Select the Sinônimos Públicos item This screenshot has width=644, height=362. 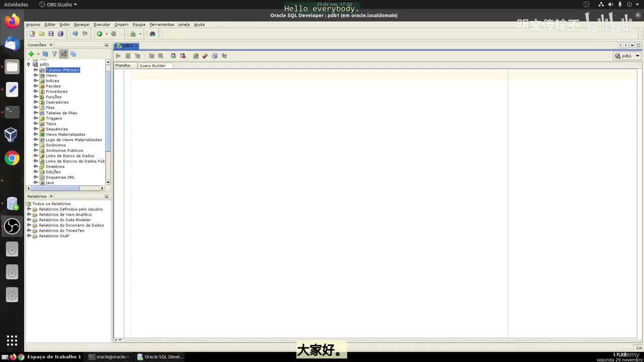[x=64, y=150]
